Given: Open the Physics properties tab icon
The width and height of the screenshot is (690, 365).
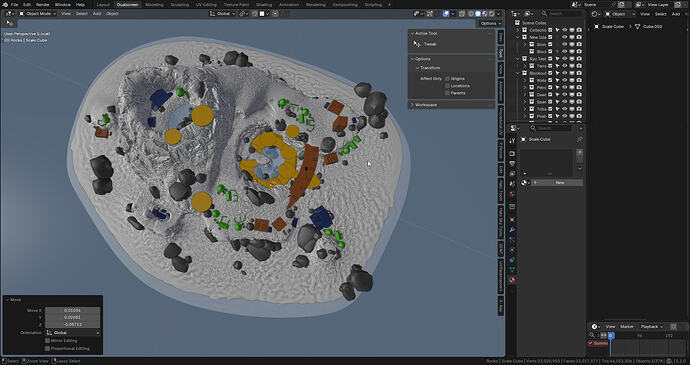Looking at the screenshot, I should 512,250.
